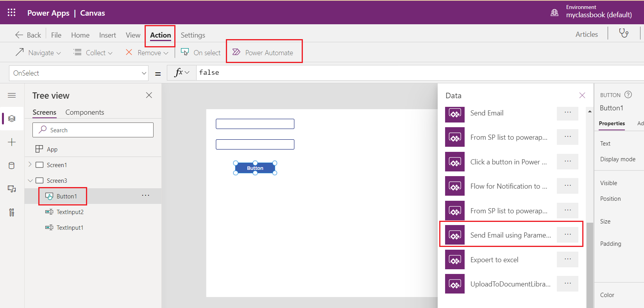
Task: Click the Insert plus icon in left rail
Action: [x=12, y=142]
